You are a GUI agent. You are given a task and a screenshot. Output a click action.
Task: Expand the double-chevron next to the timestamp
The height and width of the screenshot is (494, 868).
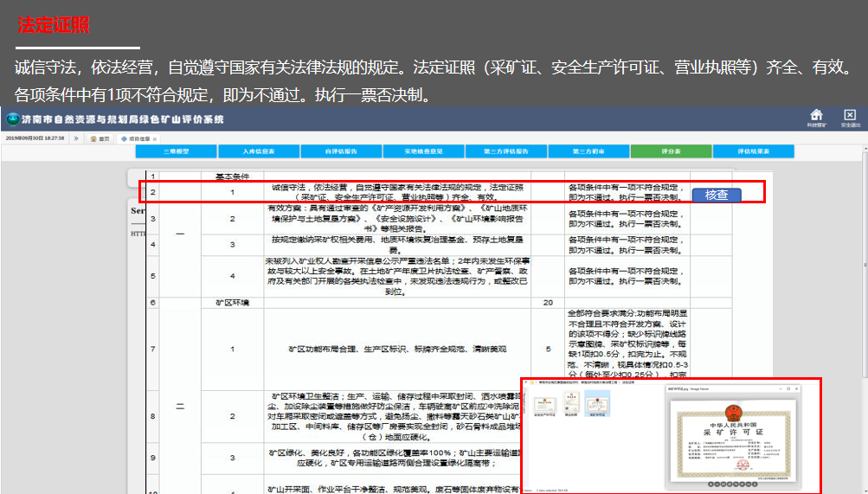click(76, 138)
